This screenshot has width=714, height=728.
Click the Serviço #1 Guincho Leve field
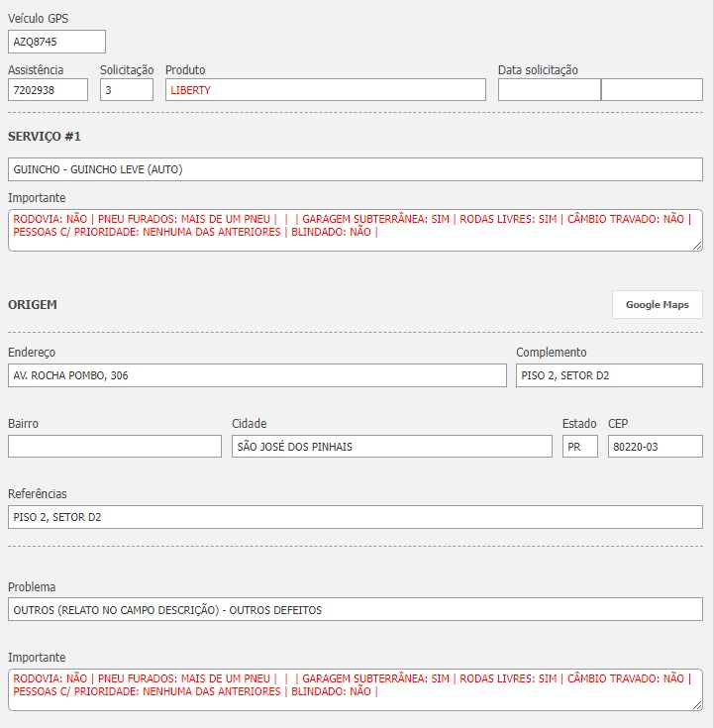click(x=355, y=169)
